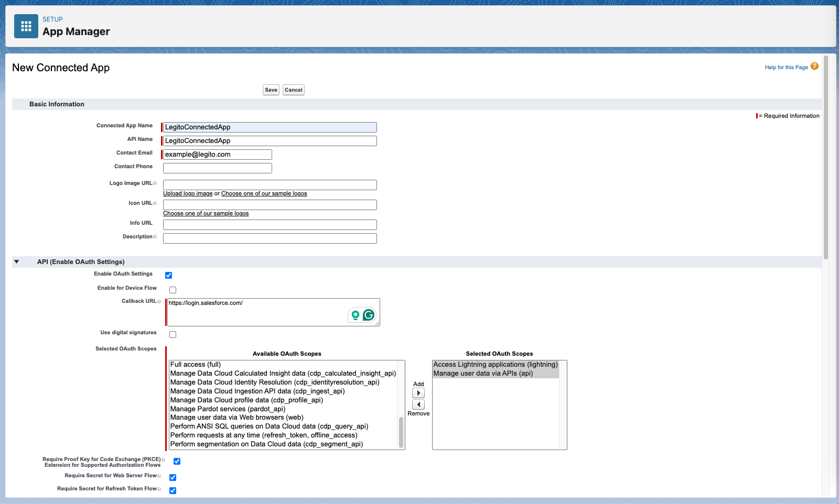Select Full access (full) scope

(x=284, y=365)
